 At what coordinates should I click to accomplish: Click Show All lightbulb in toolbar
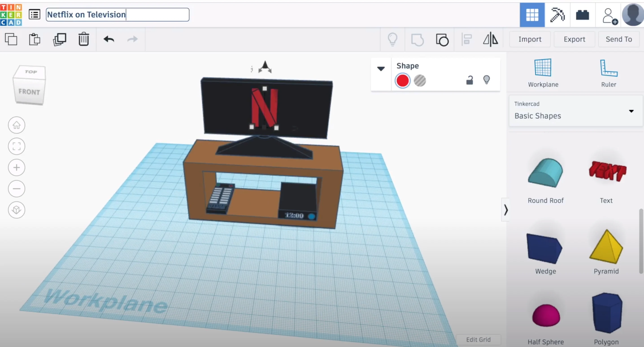tap(392, 39)
